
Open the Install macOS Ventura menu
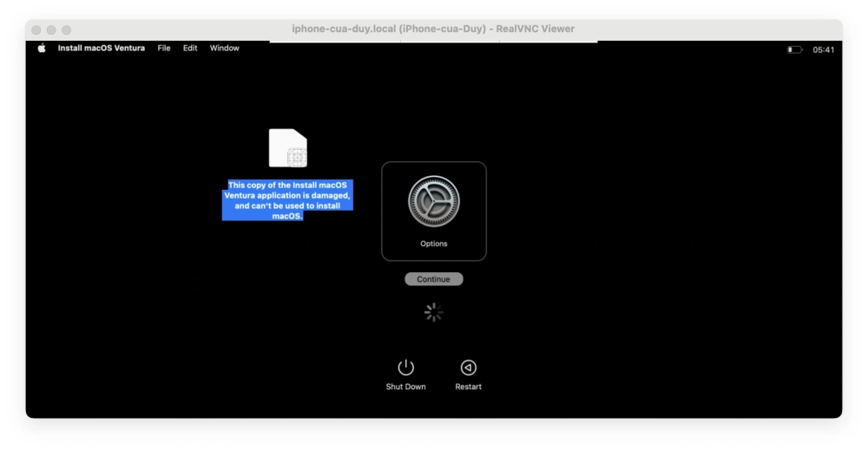coord(101,49)
